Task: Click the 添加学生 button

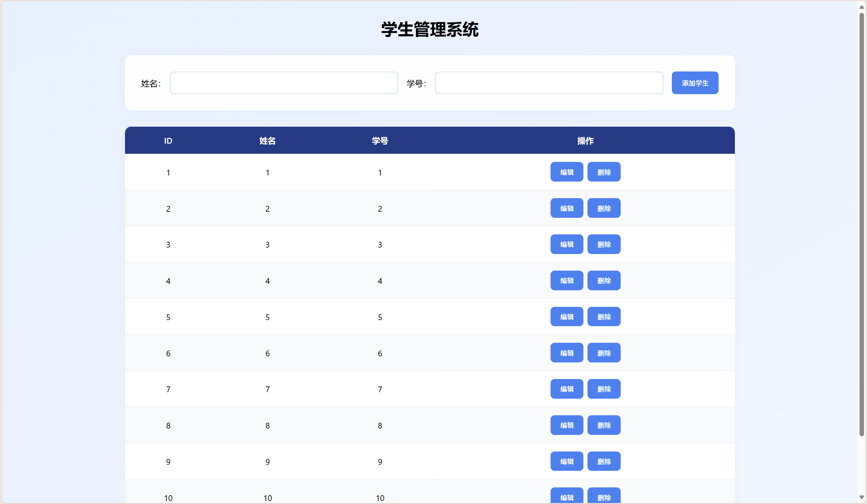Action: 695,83
